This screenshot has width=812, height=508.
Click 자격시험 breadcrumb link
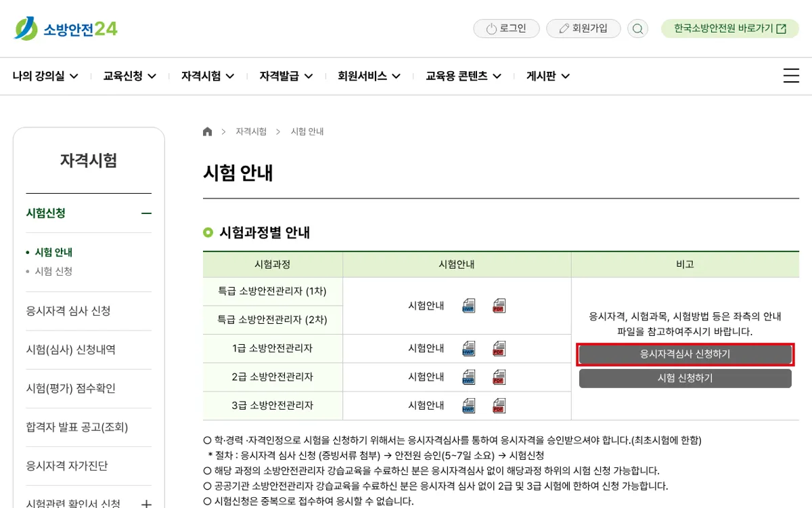pos(251,131)
